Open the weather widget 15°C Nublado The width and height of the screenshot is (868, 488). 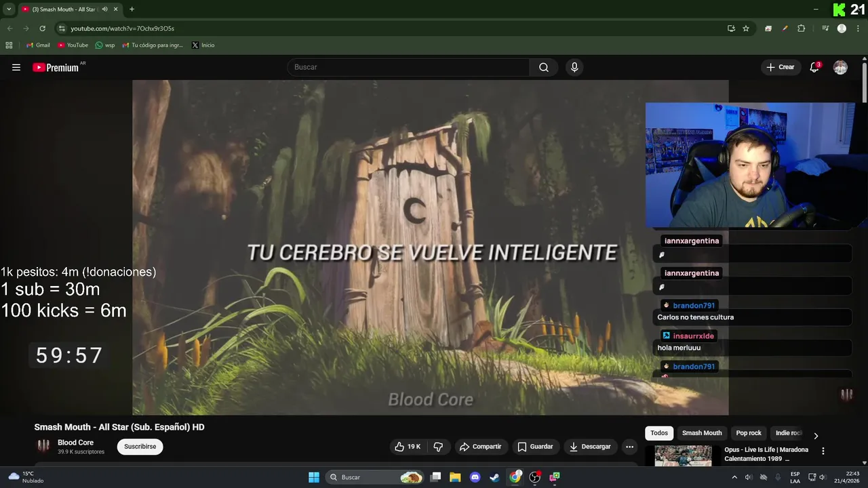(x=24, y=477)
